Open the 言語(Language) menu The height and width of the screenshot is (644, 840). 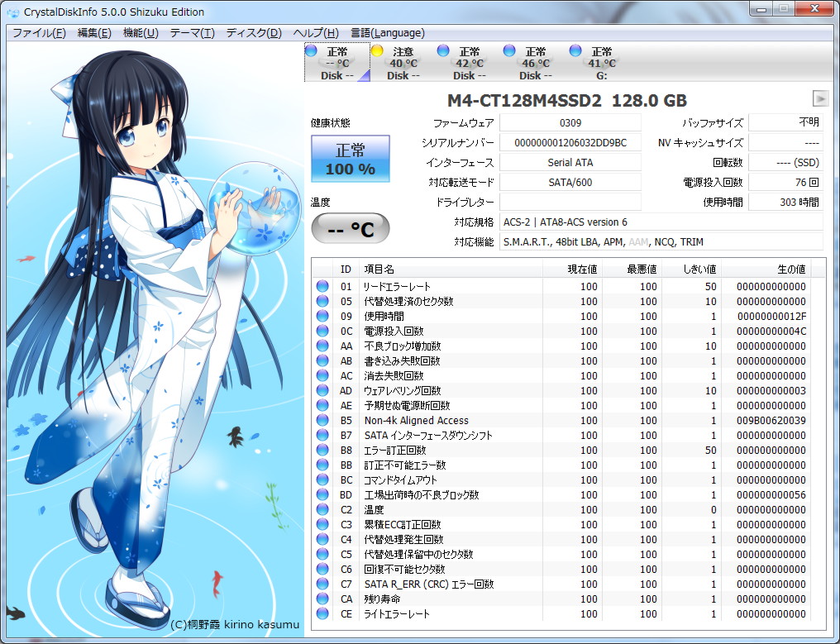click(x=388, y=33)
